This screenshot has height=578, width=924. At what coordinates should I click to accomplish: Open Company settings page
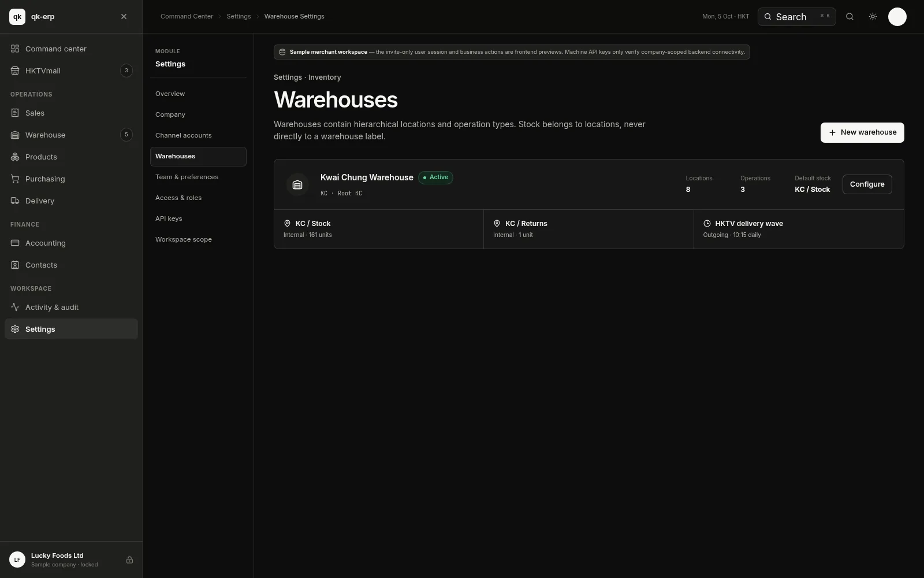point(198,114)
